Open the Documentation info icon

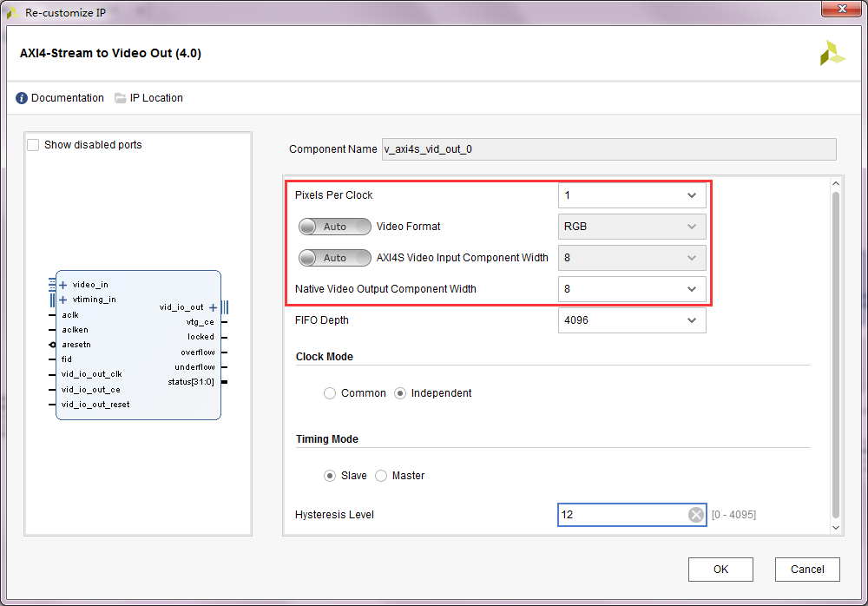pos(22,98)
